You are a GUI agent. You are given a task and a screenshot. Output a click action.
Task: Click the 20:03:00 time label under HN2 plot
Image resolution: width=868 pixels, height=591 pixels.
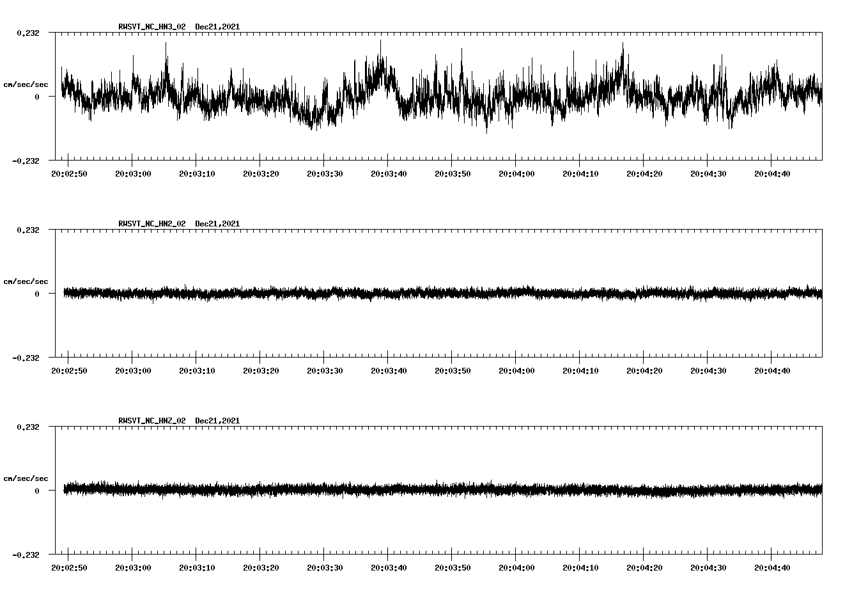(x=133, y=370)
